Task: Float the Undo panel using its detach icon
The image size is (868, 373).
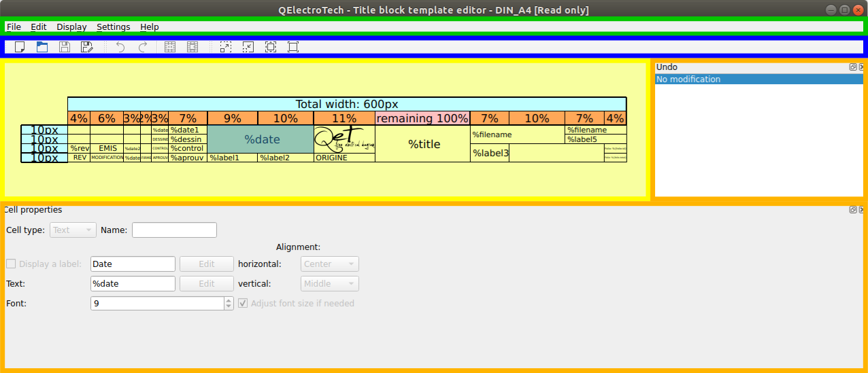Action: pos(853,67)
